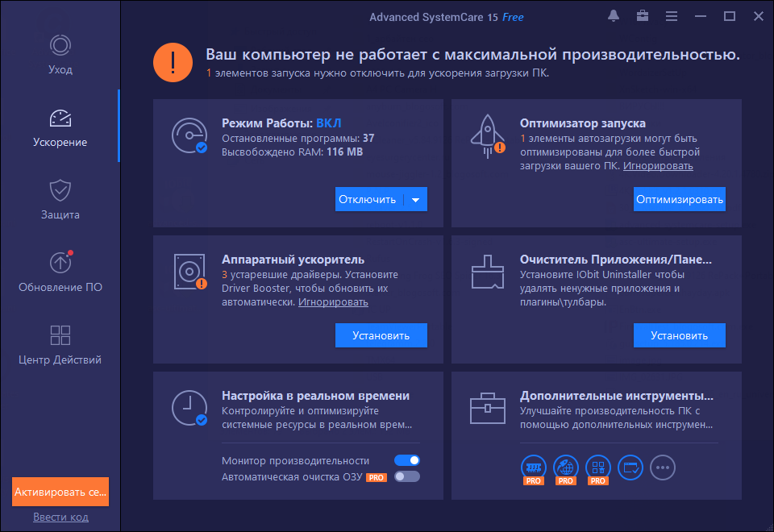Click the Настройка в реальном времени heading
Viewport: 774px width, 532px height.
(315, 395)
